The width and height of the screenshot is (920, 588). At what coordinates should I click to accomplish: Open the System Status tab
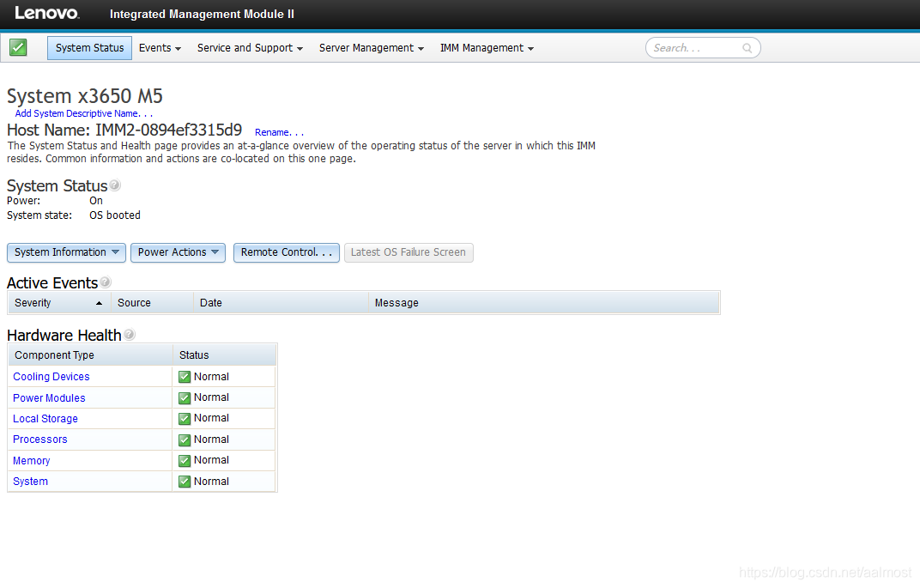click(90, 48)
